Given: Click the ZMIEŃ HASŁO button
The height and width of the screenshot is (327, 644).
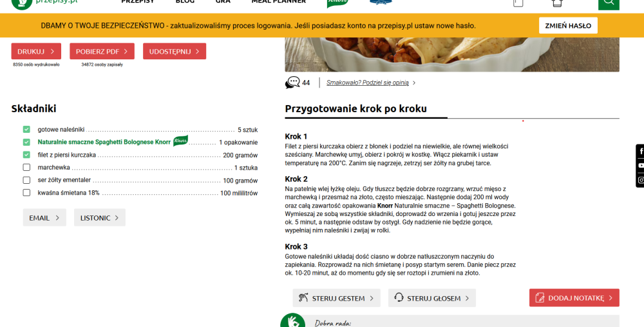Looking at the screenshot, I should (568, 26).
